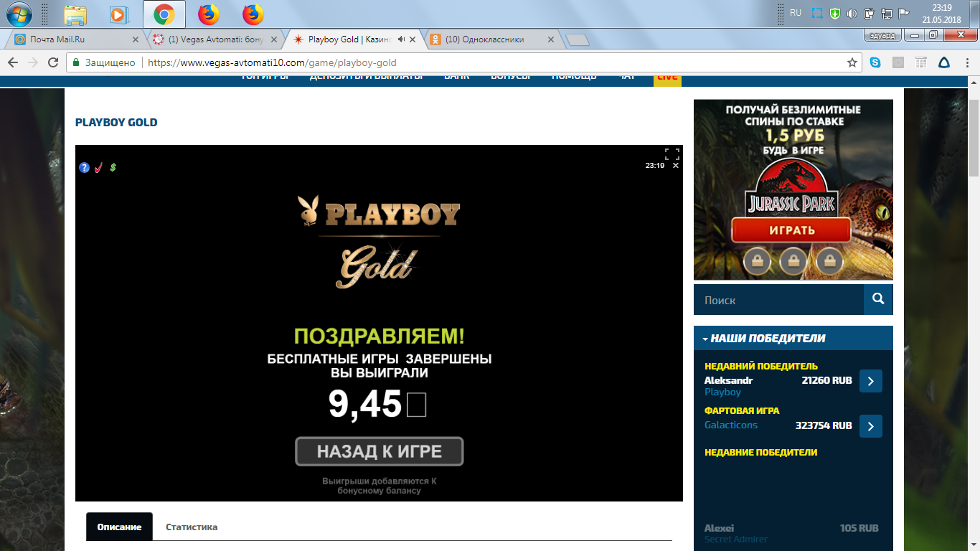Click the arrow next to Galacticons 323754 RUB
Screen dimensions: 980x551
(x=871, y=425)
